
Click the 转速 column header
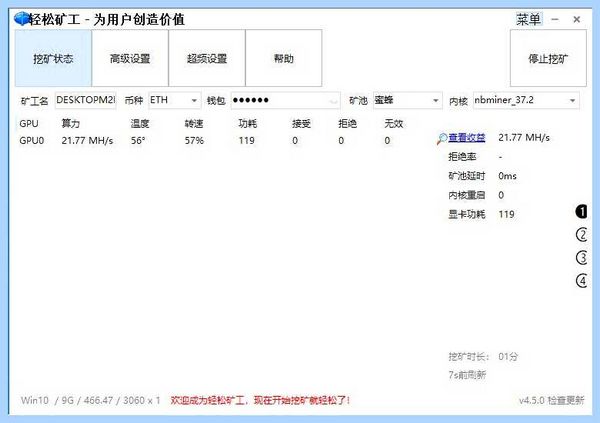coord(194,124)
